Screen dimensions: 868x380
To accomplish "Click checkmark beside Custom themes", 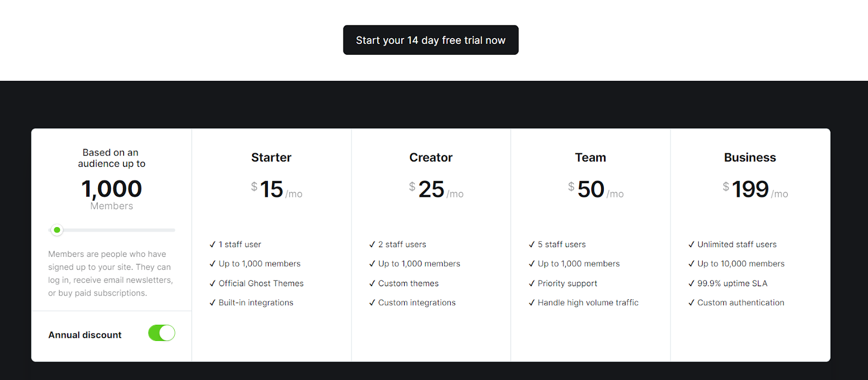I will 372,284.
